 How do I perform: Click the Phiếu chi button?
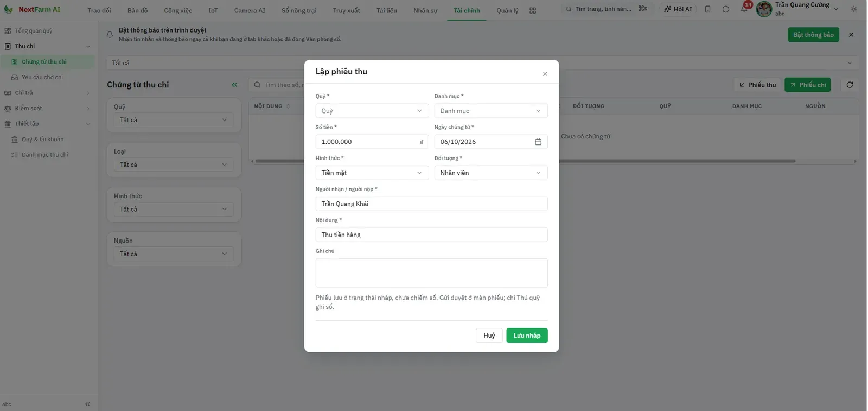[807, 85]
